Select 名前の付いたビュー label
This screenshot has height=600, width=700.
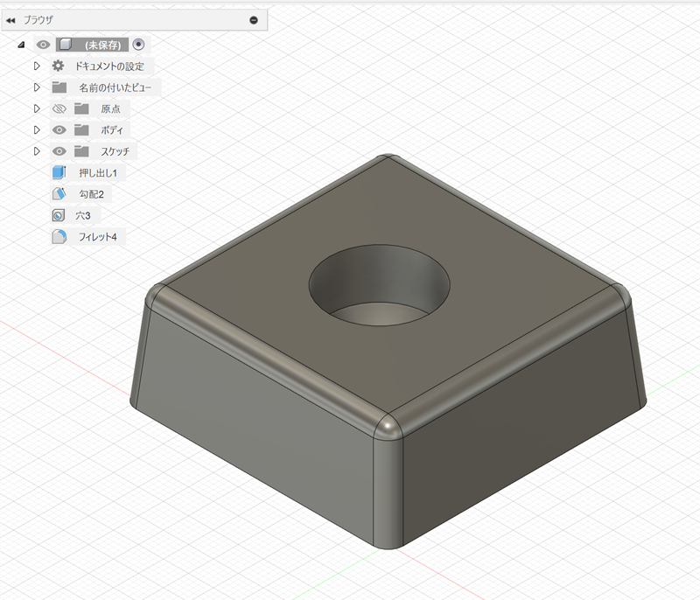coord(115,87)
